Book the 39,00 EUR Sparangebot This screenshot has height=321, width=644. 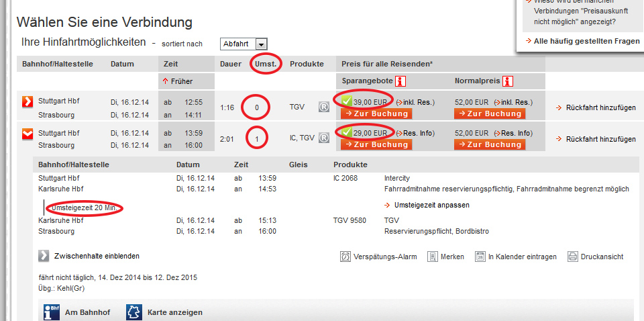tap(376, 113)
